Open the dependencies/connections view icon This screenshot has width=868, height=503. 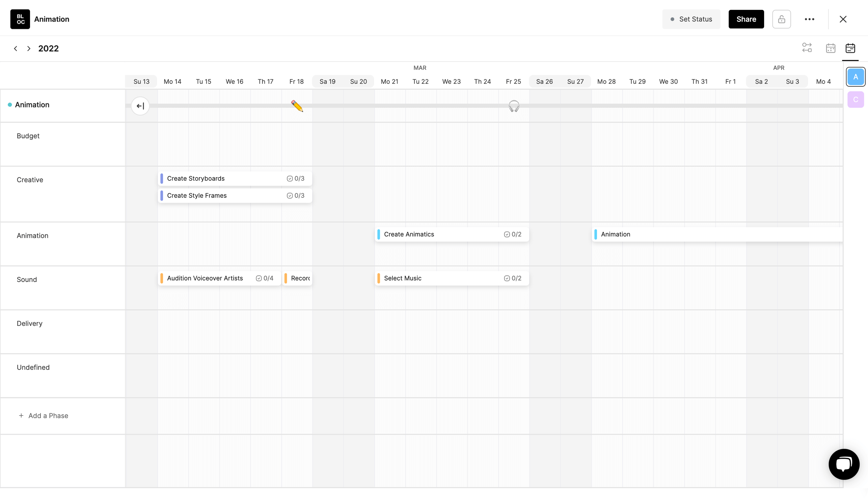tap(806, 48)
